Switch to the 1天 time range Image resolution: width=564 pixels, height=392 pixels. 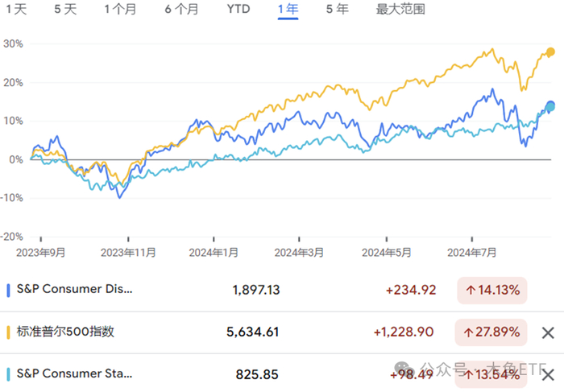pyautogui.click(x=16, y=10)
